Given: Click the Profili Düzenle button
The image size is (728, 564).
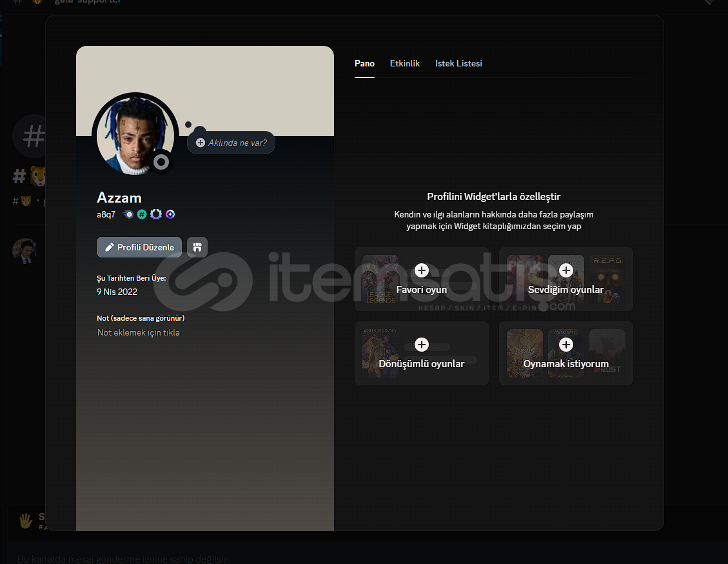Looking at the screenshot, I should click(139, 247).
